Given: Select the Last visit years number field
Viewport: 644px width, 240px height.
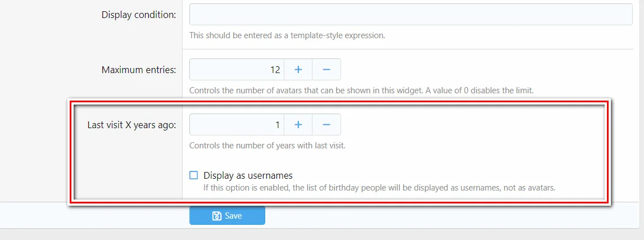Looking at the screenshot, I should [237, 125].
